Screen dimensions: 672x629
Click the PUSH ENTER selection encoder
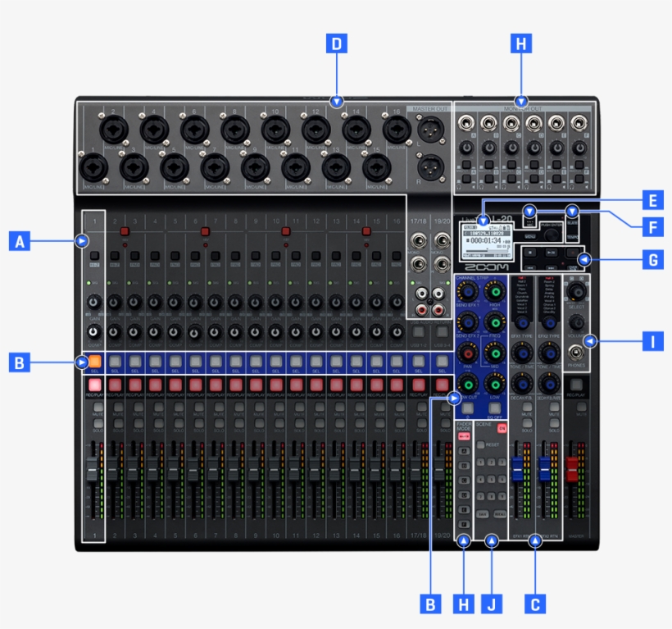(x=552, y=235)
